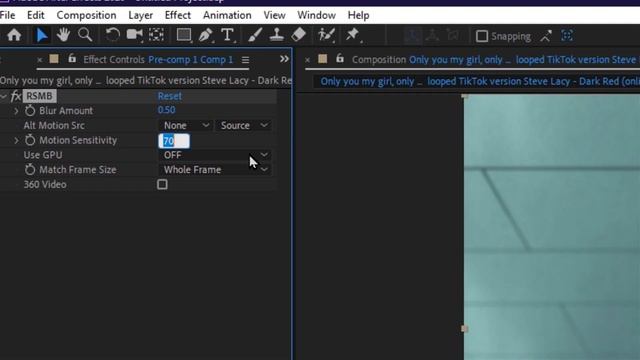Go to the Home screen icon
The image size is (640, 360).
14,35
